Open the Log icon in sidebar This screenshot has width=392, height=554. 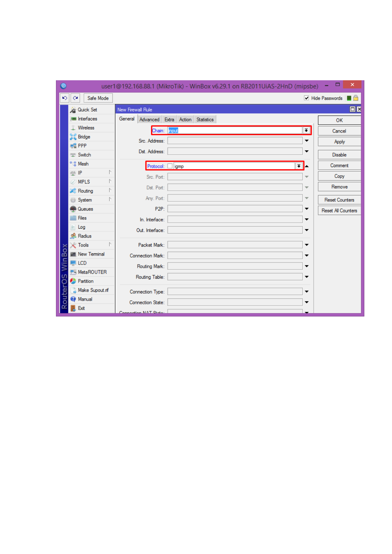coord(73,227)
